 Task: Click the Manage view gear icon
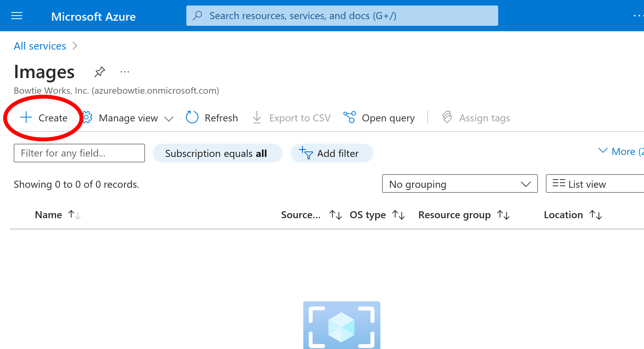point(87,118)
